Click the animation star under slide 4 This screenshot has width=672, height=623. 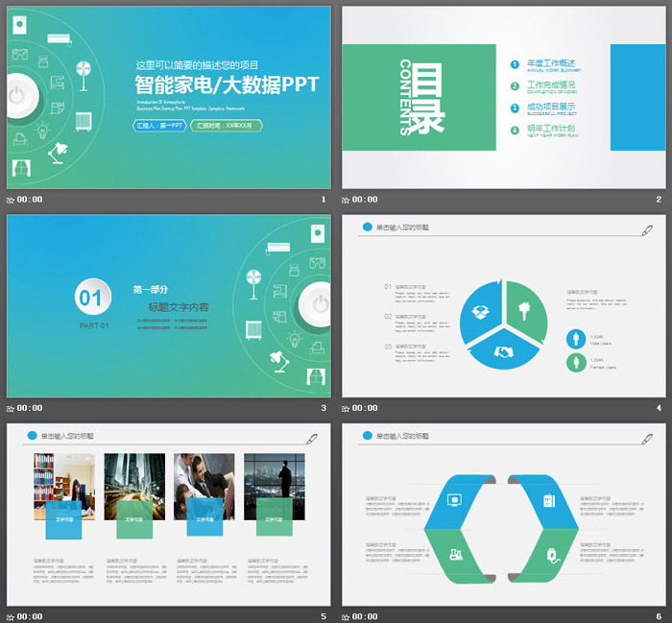coord(346,408)
